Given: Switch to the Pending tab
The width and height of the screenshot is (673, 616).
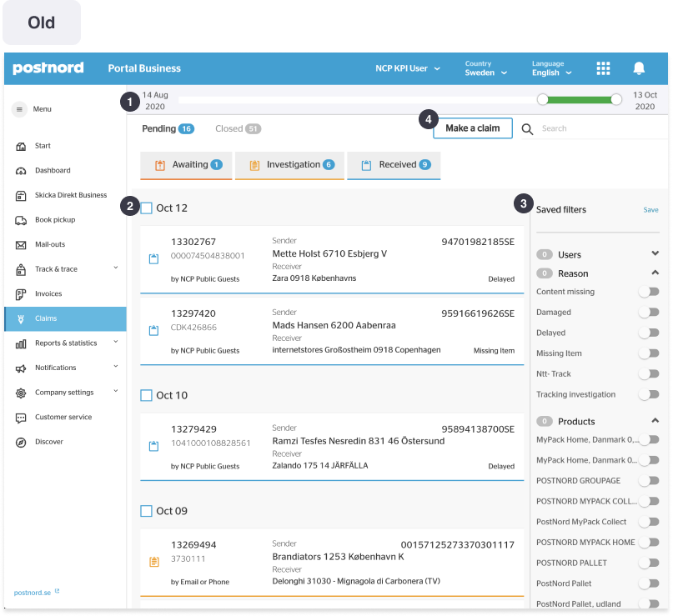Looking at the screenshot, I should (168, 128).
